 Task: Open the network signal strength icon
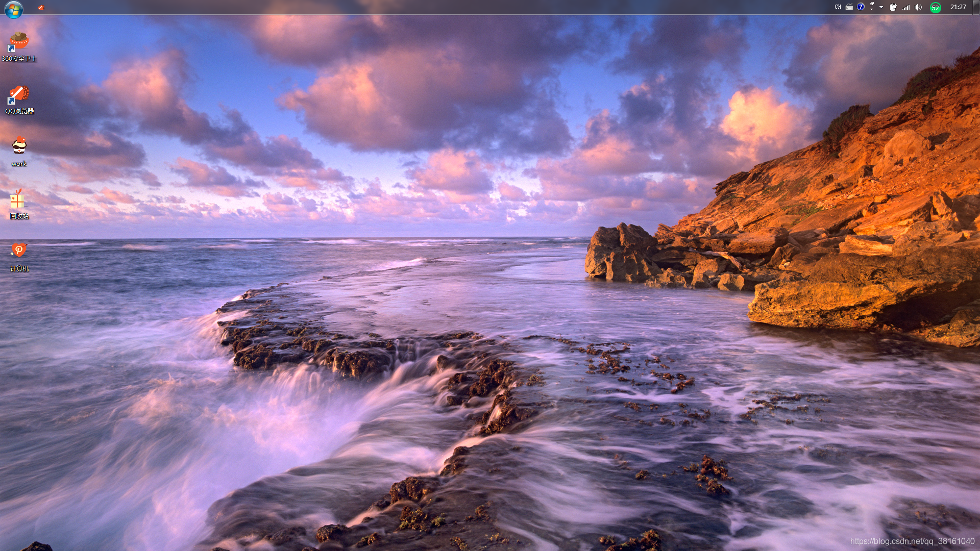click(x=906, y=7)
